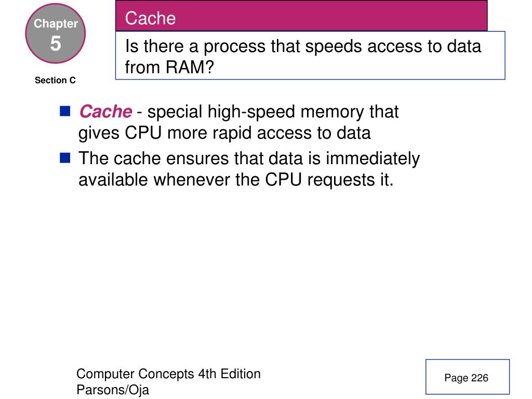Select the magenta Cache title bar

[x=301, y=16]
